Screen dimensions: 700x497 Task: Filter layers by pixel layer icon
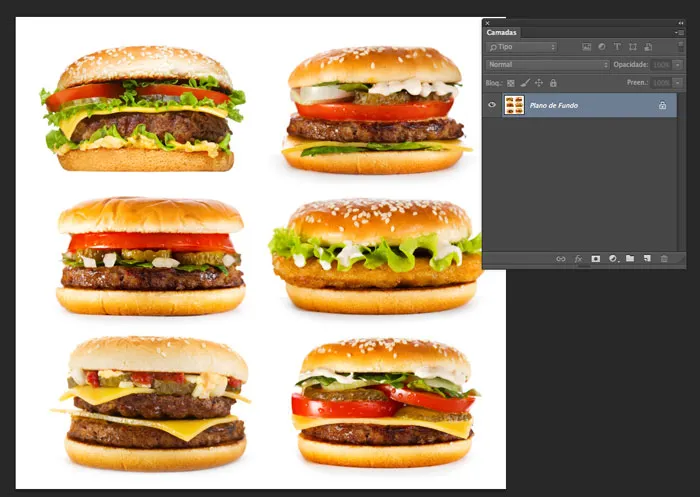[x=586, y=47]
